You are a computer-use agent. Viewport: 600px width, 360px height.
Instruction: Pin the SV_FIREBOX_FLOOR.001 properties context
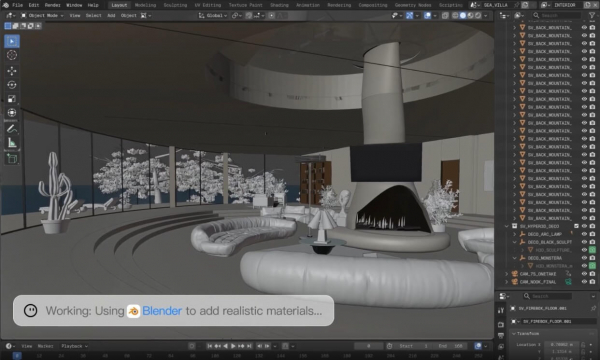coord(593,308)
